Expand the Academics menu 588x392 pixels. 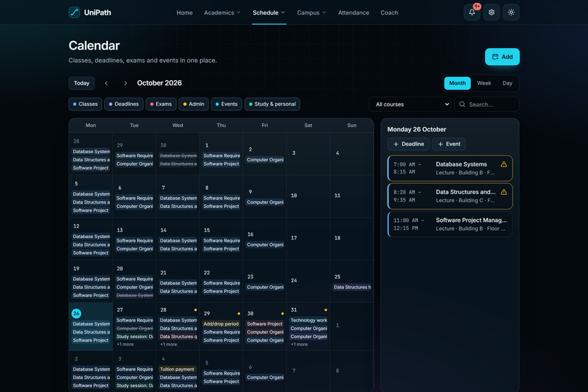pyautogui.click(x=222, y=12)
